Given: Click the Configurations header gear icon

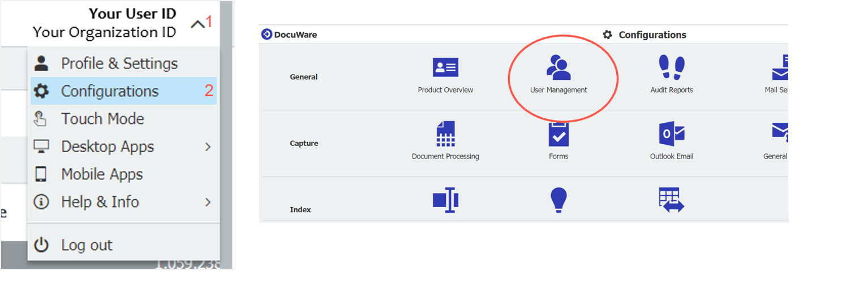Looking at the screenshot, I should [607, 35].
